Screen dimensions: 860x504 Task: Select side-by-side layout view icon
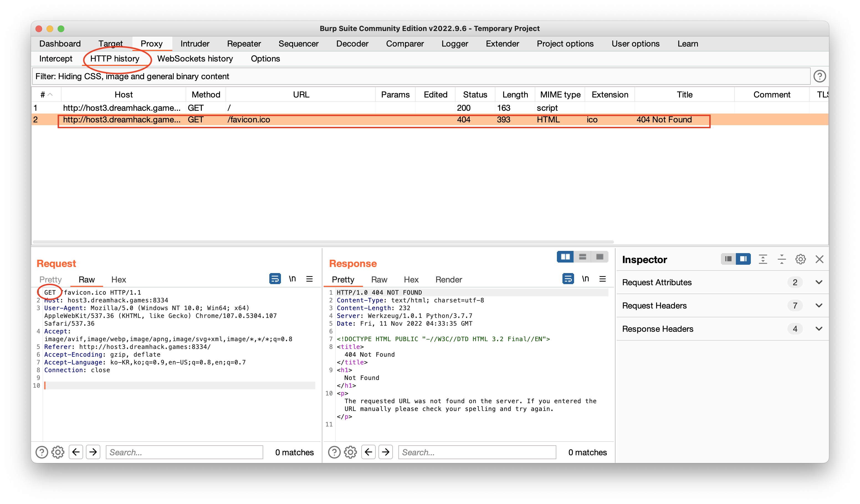point(565,257)
